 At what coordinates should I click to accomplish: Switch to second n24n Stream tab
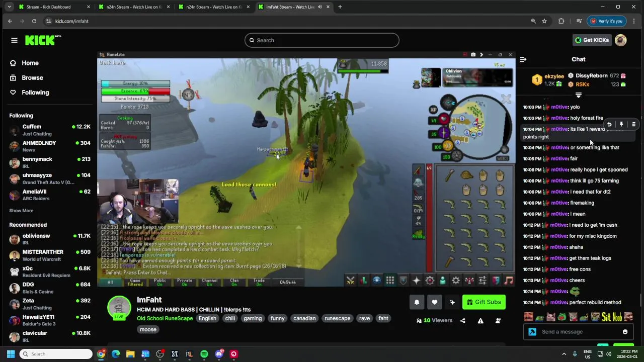click(214, 7)
